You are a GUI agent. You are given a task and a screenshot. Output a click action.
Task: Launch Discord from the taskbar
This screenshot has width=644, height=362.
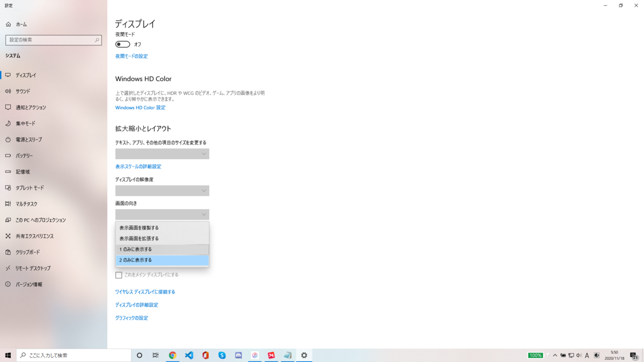[238, 355]
